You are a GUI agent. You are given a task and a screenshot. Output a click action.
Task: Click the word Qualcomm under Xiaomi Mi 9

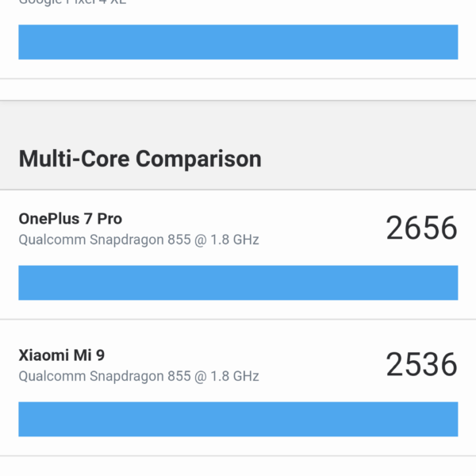pos(49,375)
